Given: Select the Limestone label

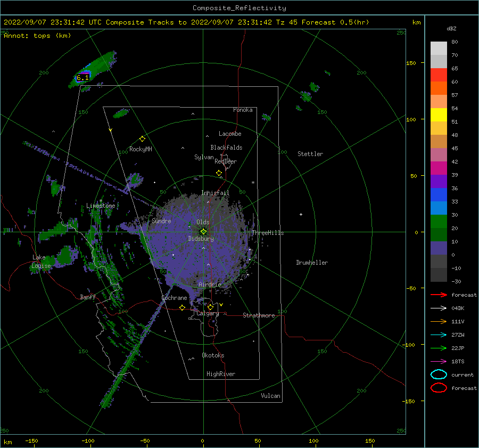Looking at the screenshot, I should pyautogui.click(x=101, y=206).
